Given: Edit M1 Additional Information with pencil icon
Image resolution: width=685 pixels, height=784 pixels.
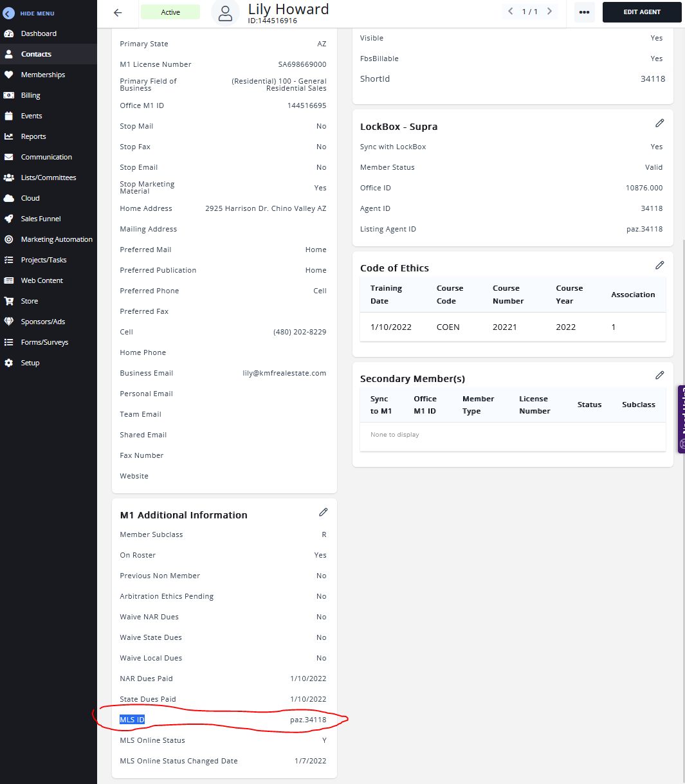Looking at the screenshot, I should click(x=323, y=512).
